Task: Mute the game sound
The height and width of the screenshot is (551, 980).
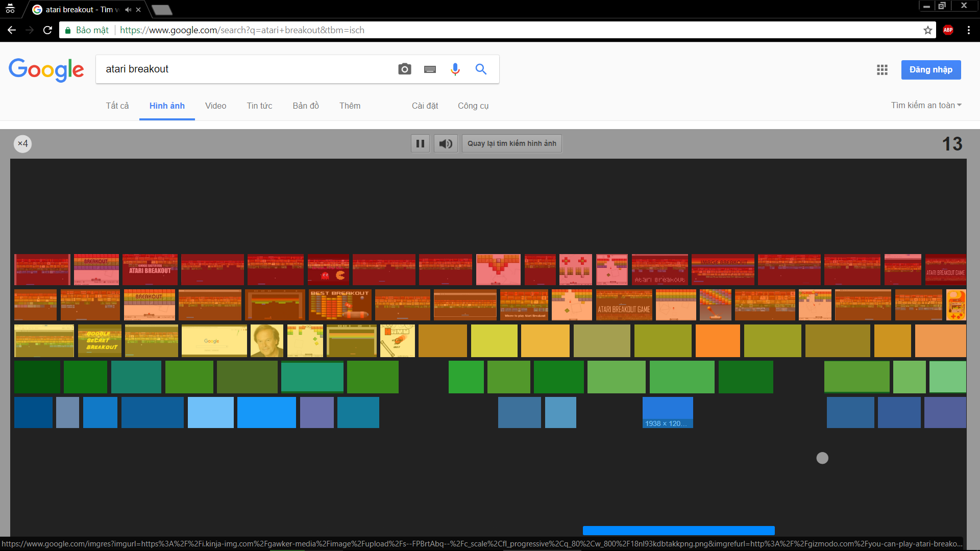Action: (x=446, y=143)
